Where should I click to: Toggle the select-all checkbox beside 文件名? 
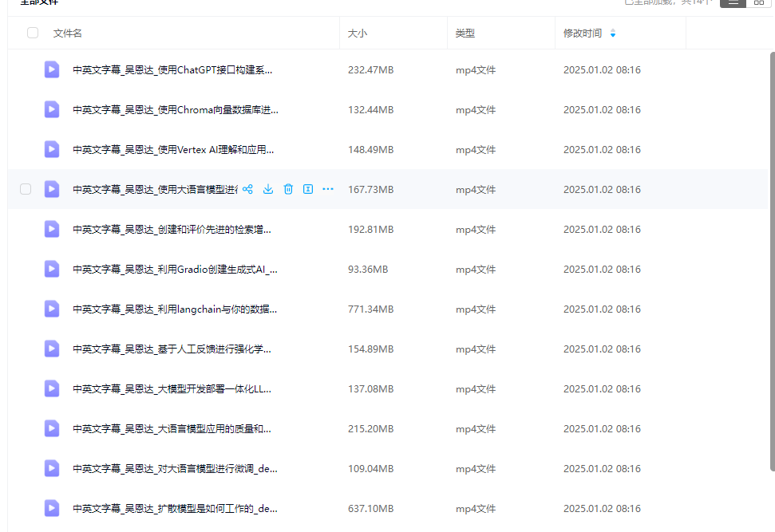point(33,33)
